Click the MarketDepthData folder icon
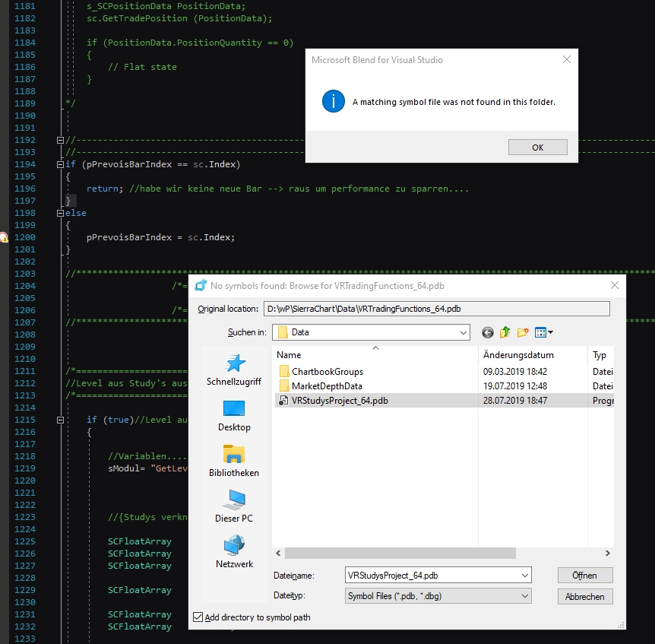Viewport: 655px width, 644px height. coord(284,385)
